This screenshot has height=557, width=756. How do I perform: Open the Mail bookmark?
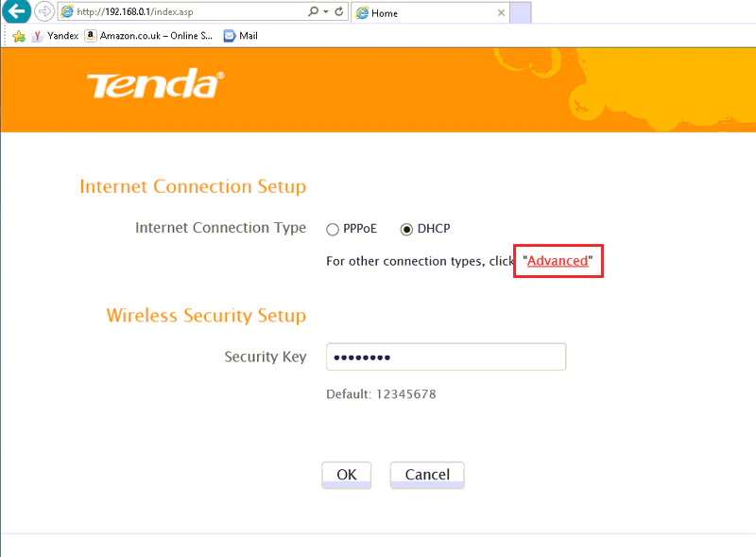(x=241, y=36)
